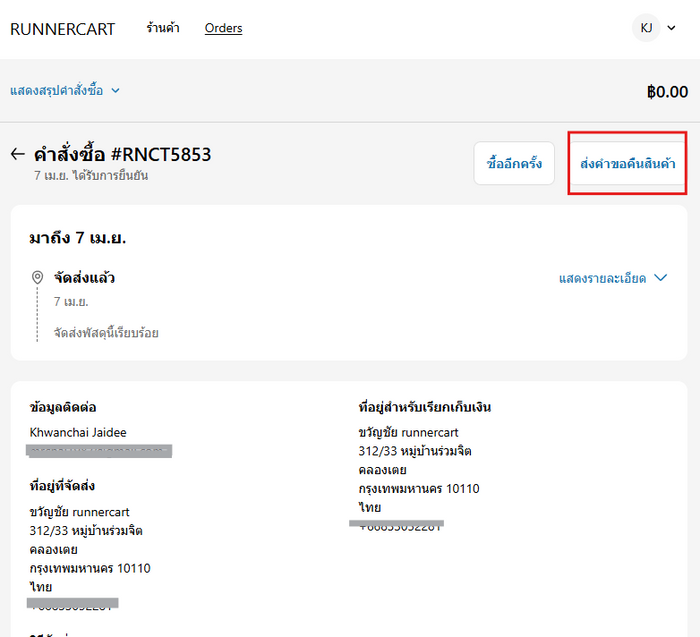This screenshot has width=700, height=637.
Task: Show shipment details via แสดงรายละเอียด
Action: point(602,278)
